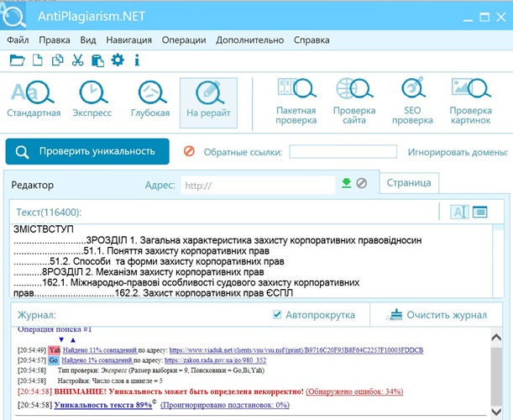
Task: Jump to previous result with up triangle
Action: pos(73,340)
